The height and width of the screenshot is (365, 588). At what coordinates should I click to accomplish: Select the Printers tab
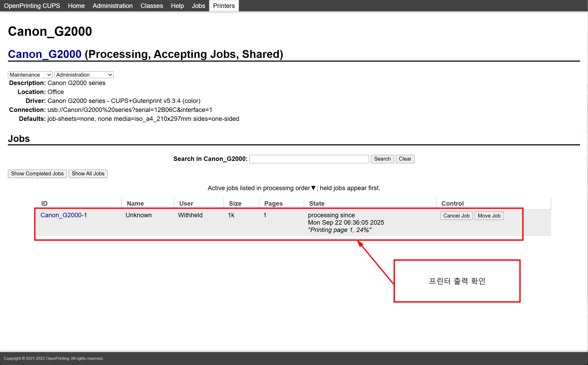[224, 6]
